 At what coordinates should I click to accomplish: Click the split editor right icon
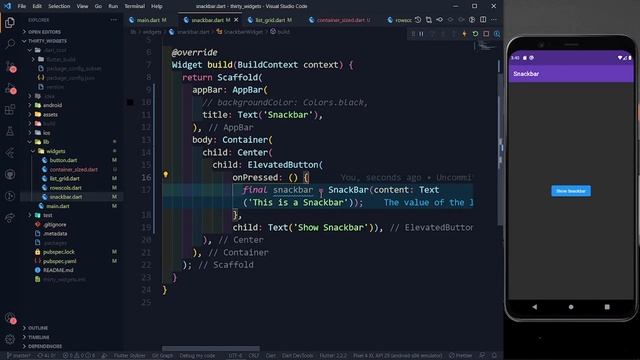483,20
